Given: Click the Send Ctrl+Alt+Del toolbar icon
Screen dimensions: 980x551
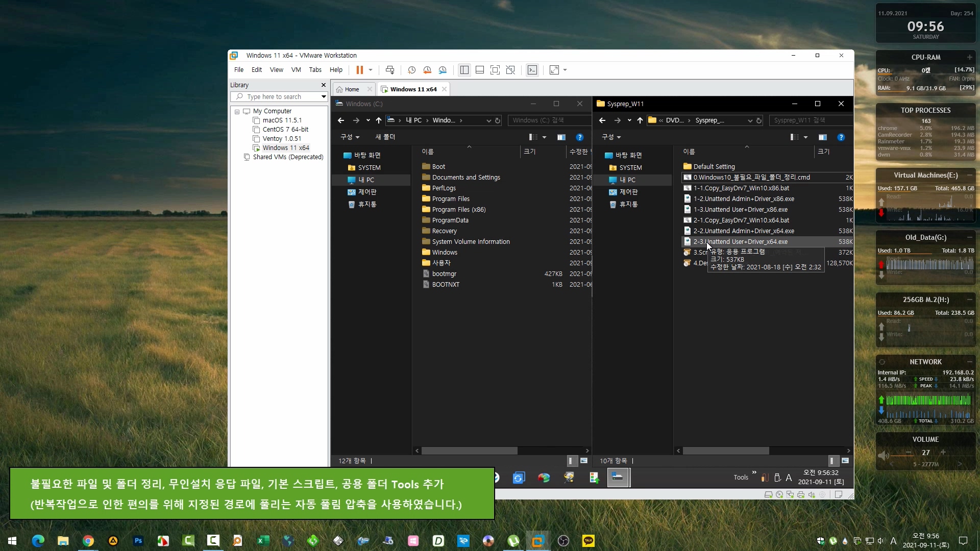Looking at the screenshot, I should (390, 70).
